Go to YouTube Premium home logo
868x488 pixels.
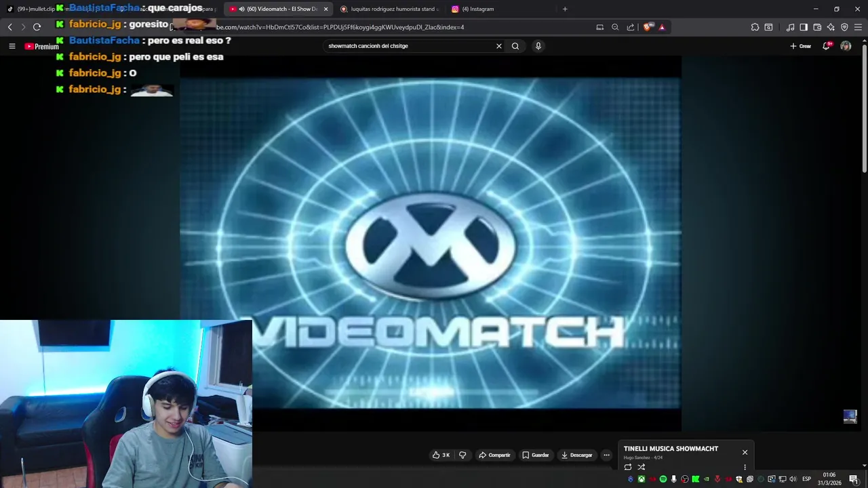pyautogui.click(x=42, y=46)
